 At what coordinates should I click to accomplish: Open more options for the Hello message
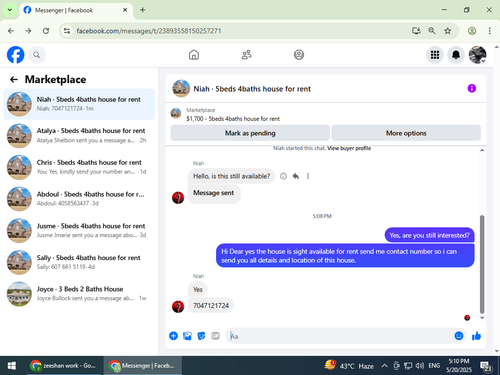pyautogui.click(x=308, y=176)
